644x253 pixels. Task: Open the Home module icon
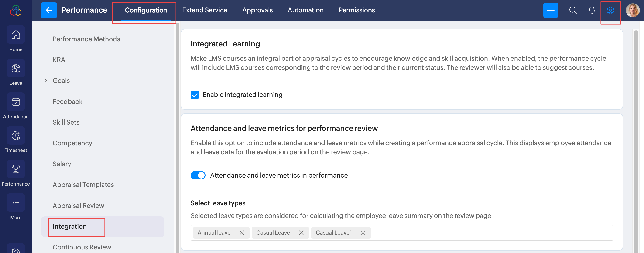16,35
